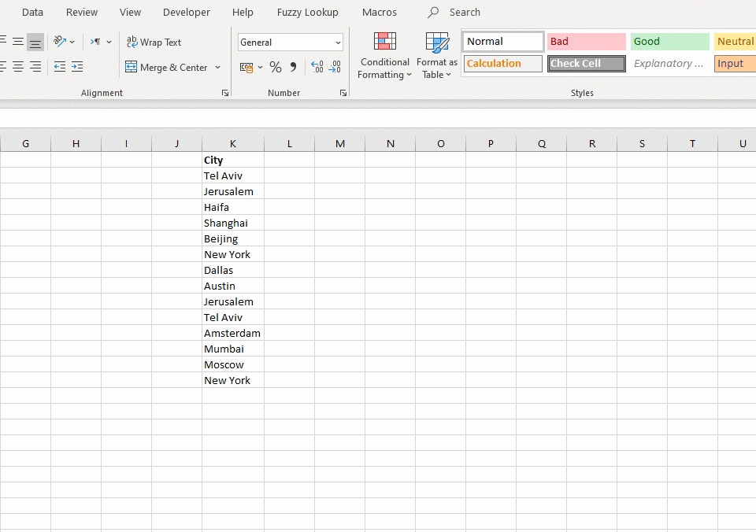Viewport: 756px width, 532px height.
Task: Click the Increase Indent icon
Action: [x=77, y=68]
